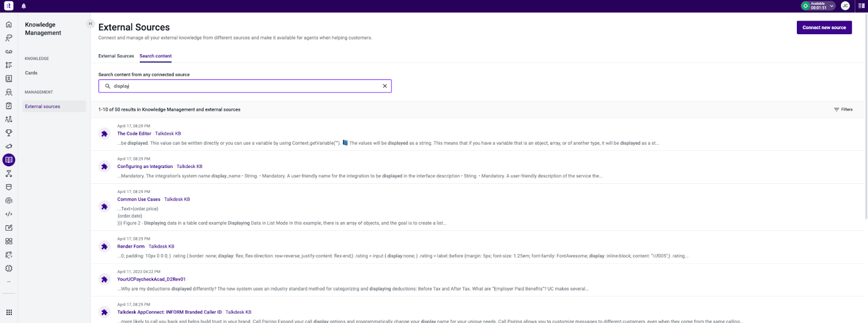The width and height of the screenshot is (868, 323).
Task: Click the 'Knowledge Management' panel title
Action: pos(43,29)
